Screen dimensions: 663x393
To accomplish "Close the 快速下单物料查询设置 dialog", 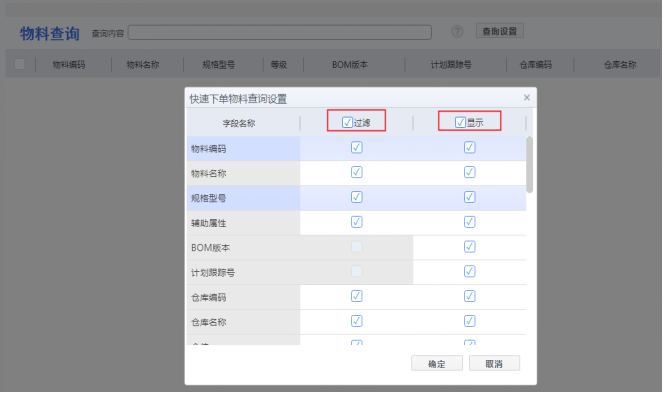I will pyautogui.click(x=526, y=98).
